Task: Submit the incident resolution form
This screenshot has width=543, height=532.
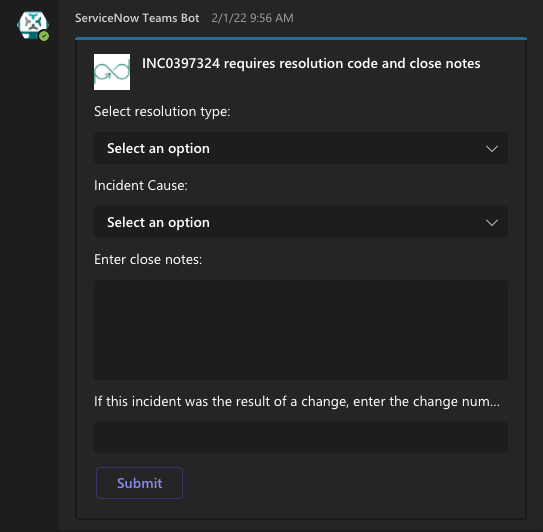Action: pyautogui.click(x=139, y=483)
